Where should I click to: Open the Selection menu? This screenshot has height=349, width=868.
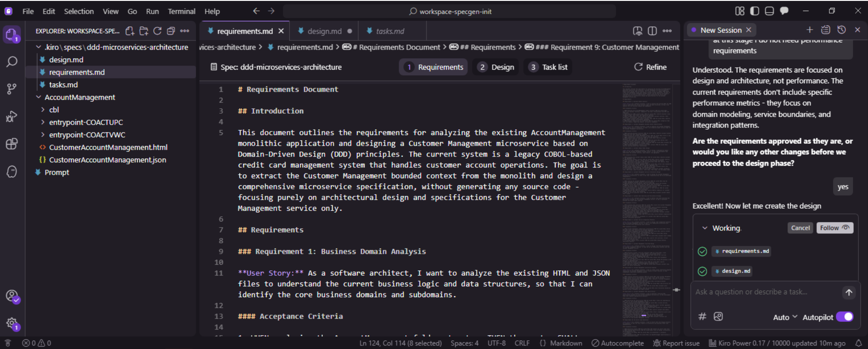[79, 11]
